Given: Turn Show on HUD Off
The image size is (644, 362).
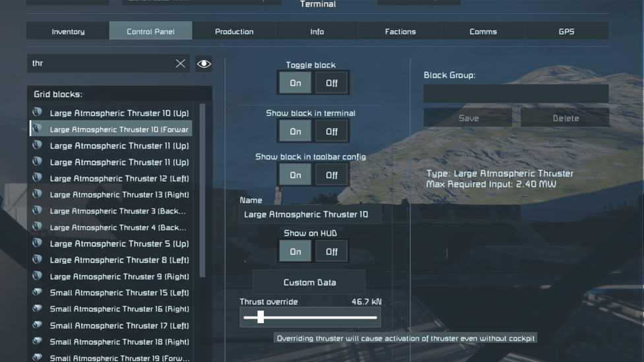Looking at the screenshot, I should coord(331,251).
